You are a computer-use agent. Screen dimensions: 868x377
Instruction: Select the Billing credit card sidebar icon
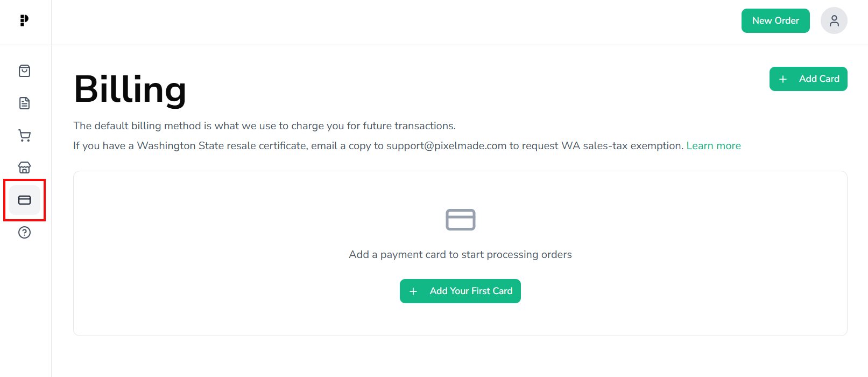point(24,200)
